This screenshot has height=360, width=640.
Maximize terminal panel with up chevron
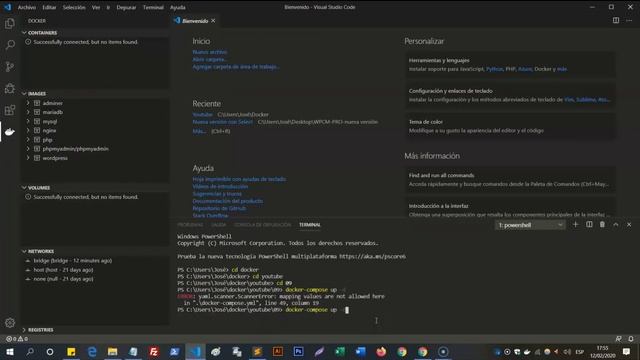(x=616, y=224)
